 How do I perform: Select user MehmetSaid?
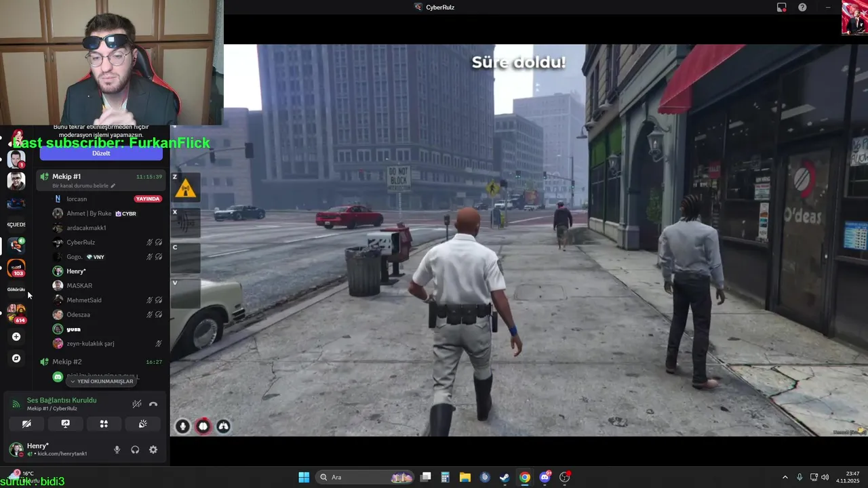pyautogui.click(x=84, y=300)
